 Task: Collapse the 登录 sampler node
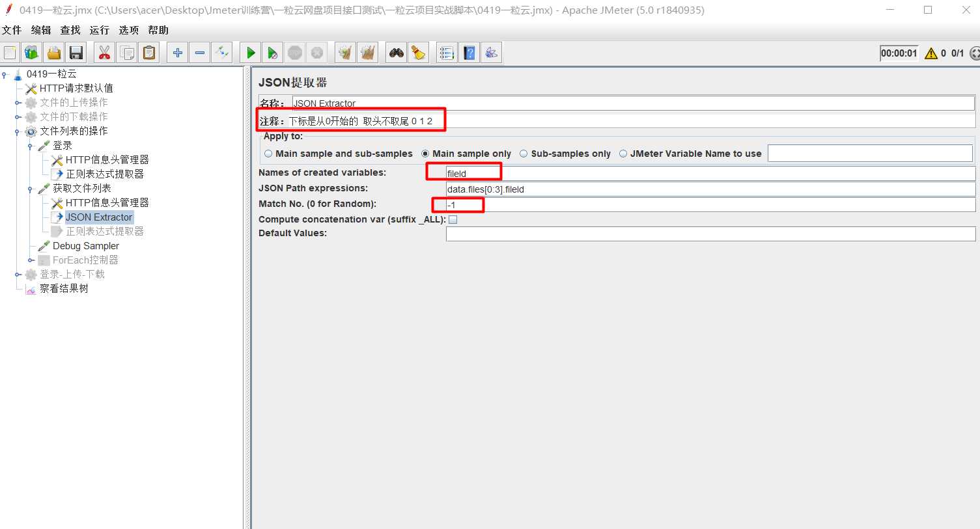(x=31, y=146)
